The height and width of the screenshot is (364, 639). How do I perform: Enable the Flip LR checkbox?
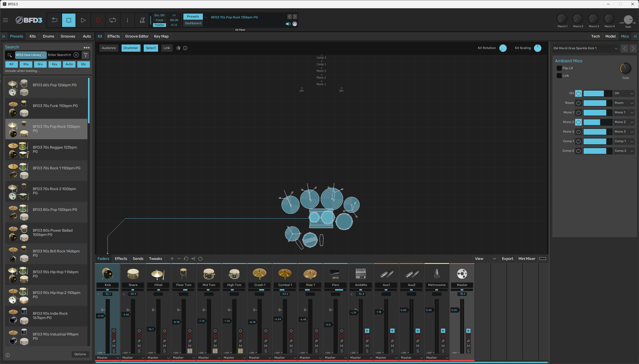click(559, 68)
